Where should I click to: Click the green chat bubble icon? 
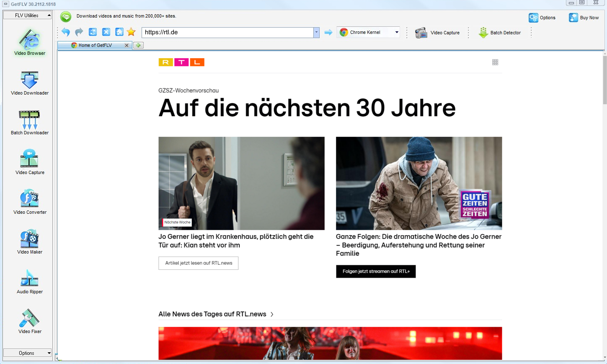[x=66, y=17]
